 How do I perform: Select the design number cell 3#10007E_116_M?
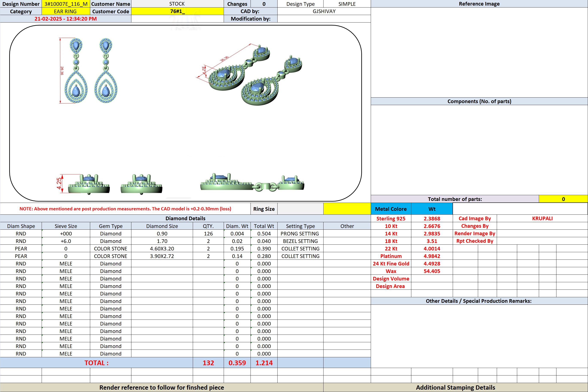click(66, 4)
